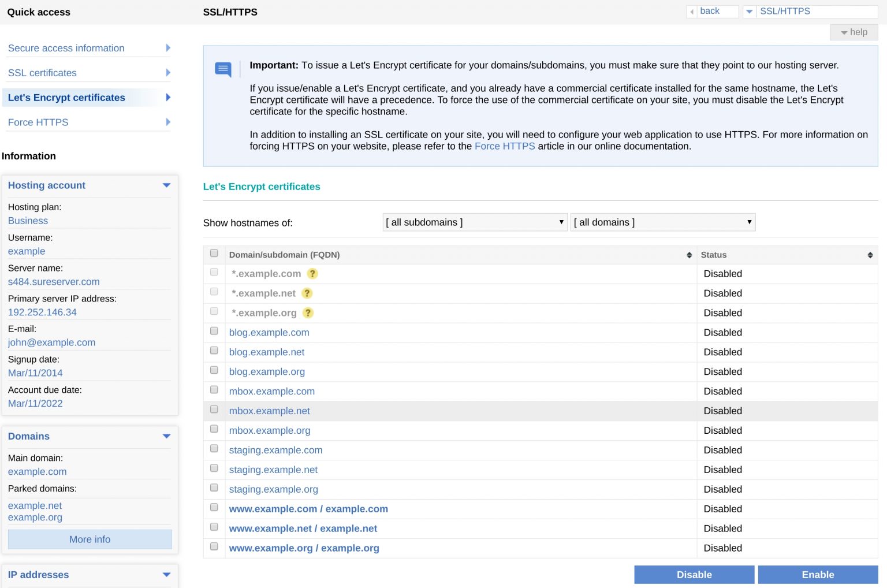Collapse the Hosting account panel

click(x=166, y=185)
